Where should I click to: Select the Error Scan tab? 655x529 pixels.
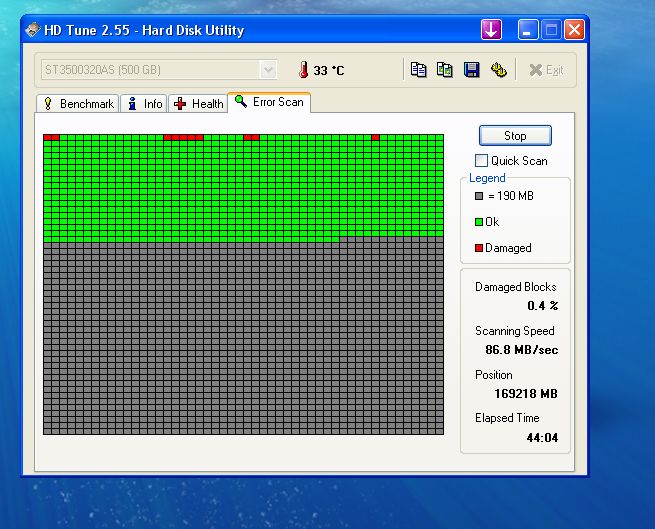click(x=269, y=102)
